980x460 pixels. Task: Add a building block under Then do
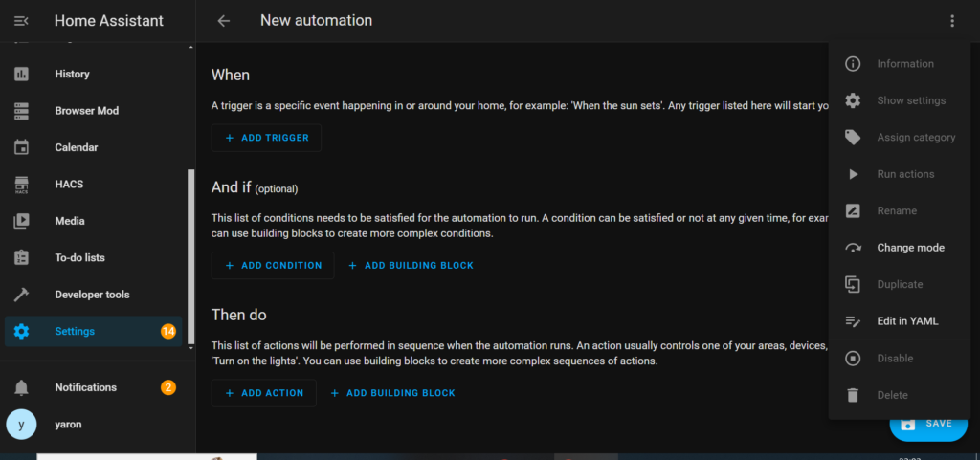pos(393,393)
